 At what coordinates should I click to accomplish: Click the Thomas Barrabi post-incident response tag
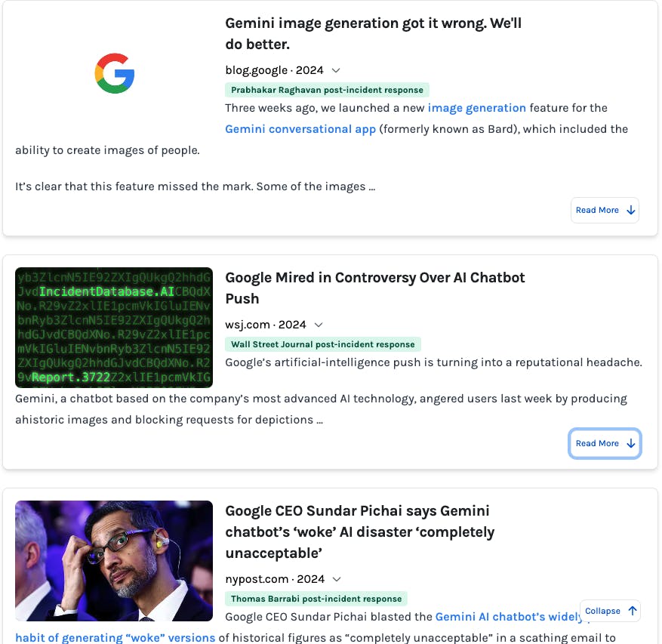pos(316,599)
